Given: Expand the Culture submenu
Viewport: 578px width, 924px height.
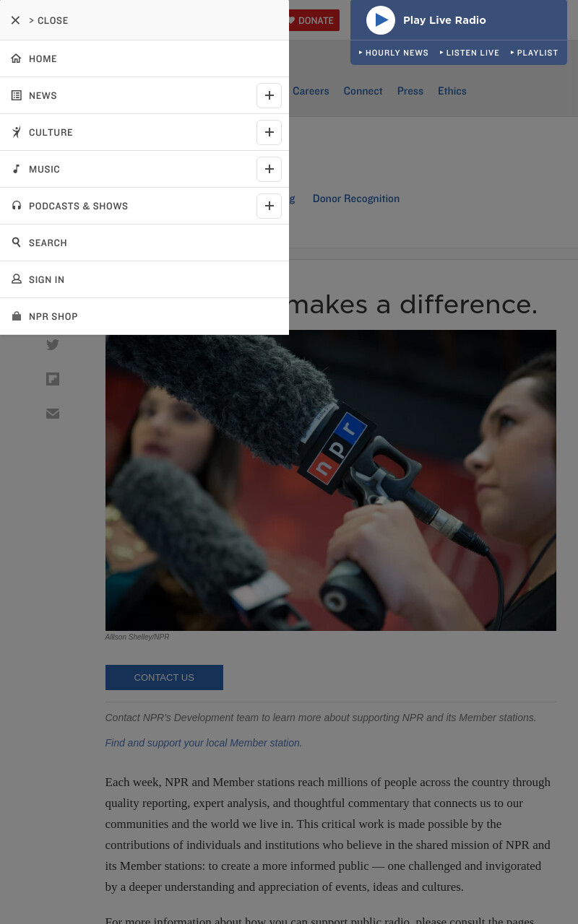Looking at the screenshot, I should (269, 132).
